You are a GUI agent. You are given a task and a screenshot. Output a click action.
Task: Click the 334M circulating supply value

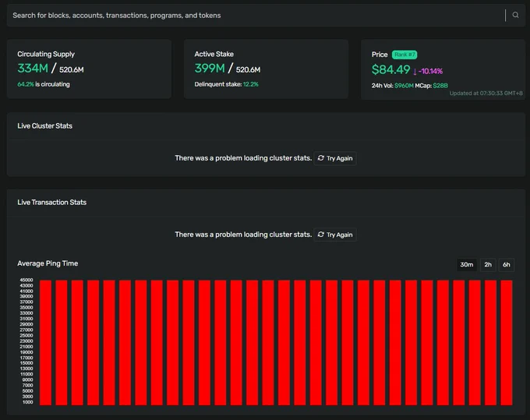click(x=33, y=69)
